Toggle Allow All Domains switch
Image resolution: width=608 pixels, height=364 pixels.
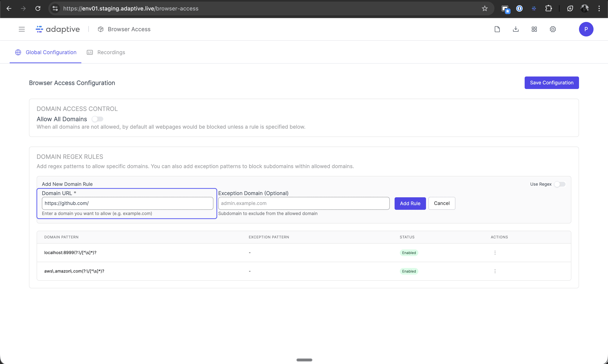pos(97,119)
